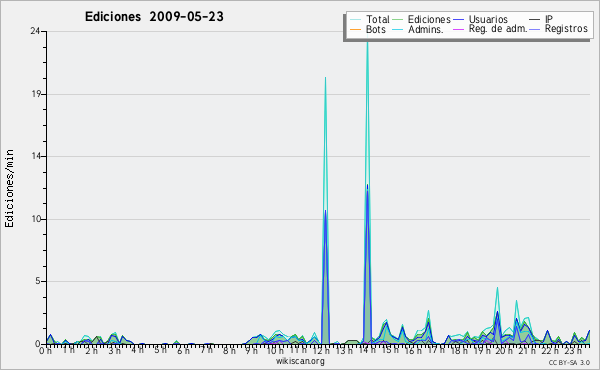The image size is (600, 370).
Task: Click the Ediciones/min vertical axis label
Action: coord(9,188)
